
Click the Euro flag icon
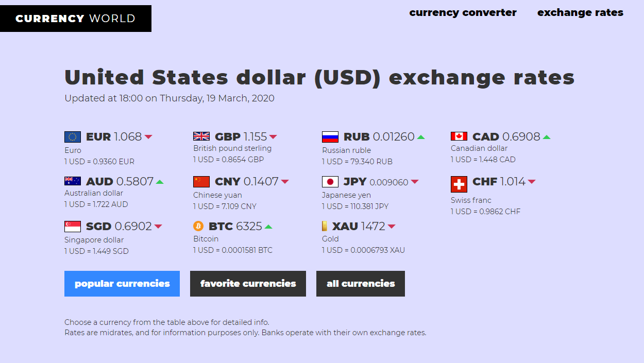point(73,136)
